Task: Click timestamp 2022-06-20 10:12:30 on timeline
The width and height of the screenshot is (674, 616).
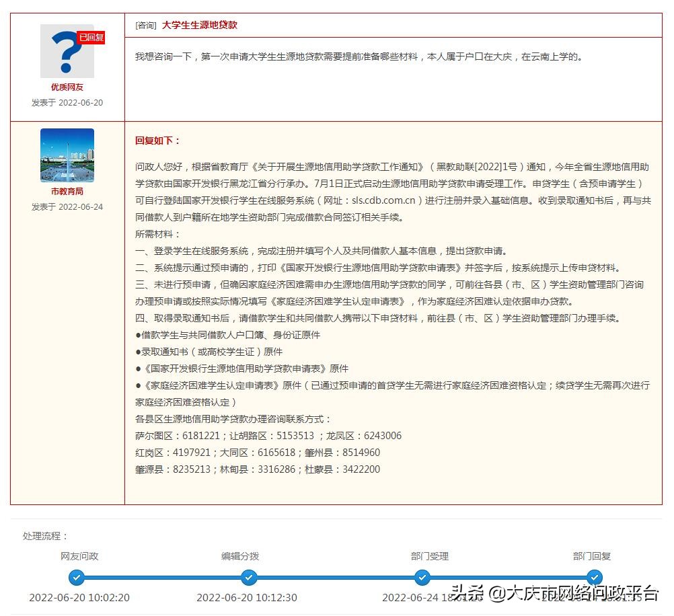Action: [x=249, y=596]
